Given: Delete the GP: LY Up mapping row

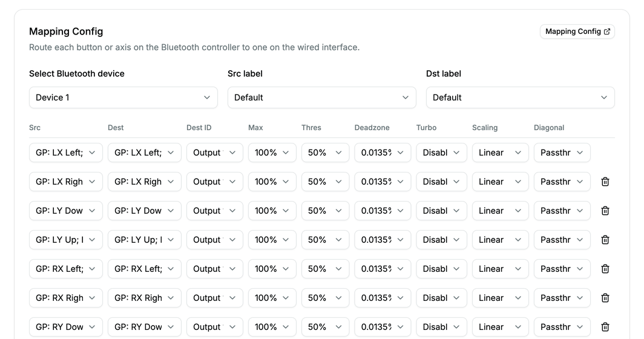Looking at the screenshot, I should (x=605, y=240).
